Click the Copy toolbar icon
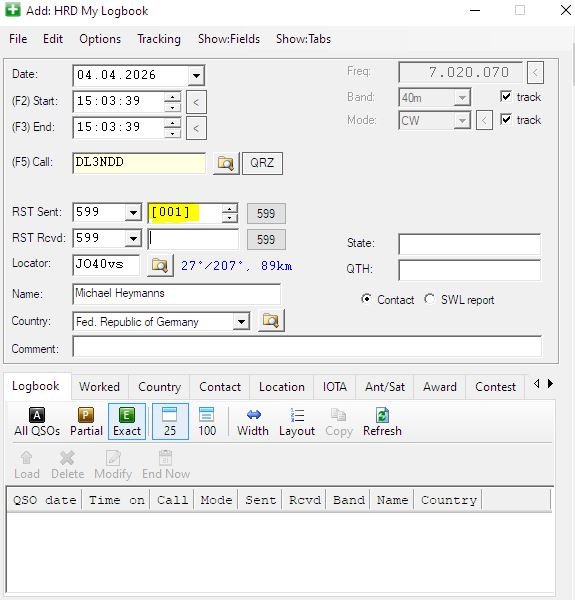 point(339,422)
